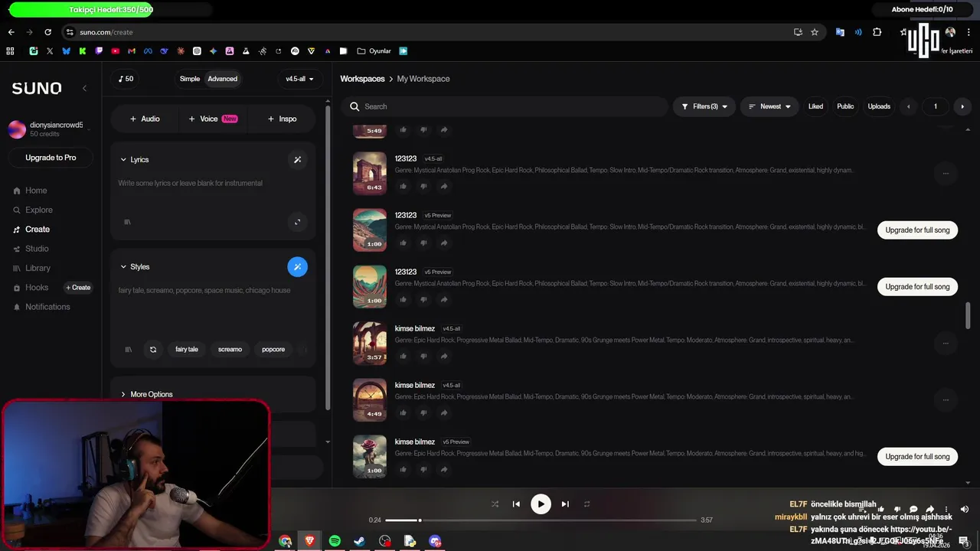The image size is (980, 551).
Task: Collapse the Lyrics section
Action: [135, 160]
